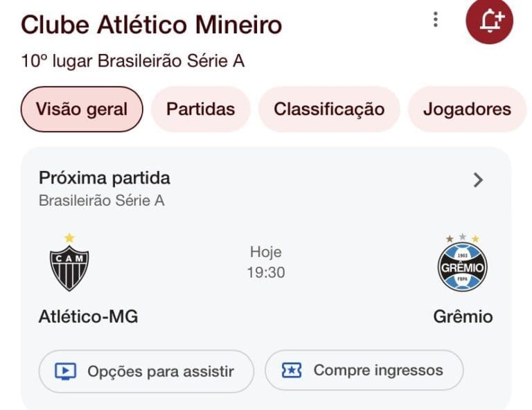
Task: Click the Próxima partida heading
Action: tap(105, 178)
